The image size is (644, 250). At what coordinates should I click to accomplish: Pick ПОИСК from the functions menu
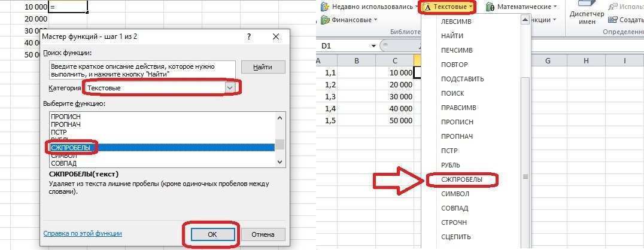452,93
